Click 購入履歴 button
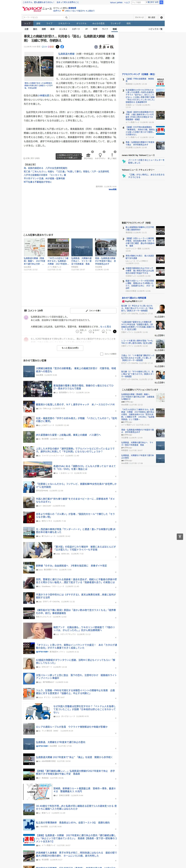The width and height of the screenshot is (186, 868). [x=152, y=18]
